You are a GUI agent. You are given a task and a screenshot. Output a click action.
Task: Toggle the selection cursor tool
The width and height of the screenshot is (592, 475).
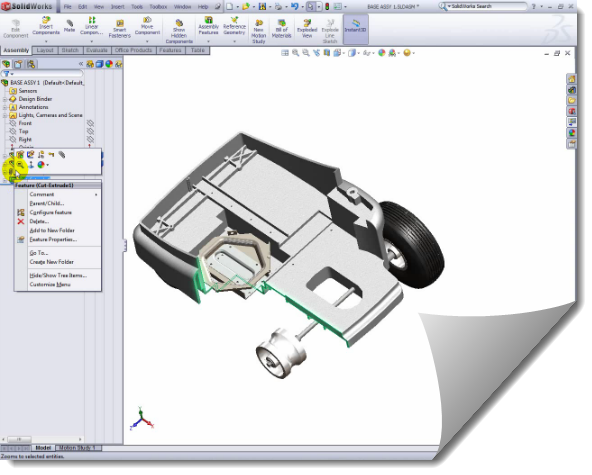pyautogui.click(x=310, y=6)
